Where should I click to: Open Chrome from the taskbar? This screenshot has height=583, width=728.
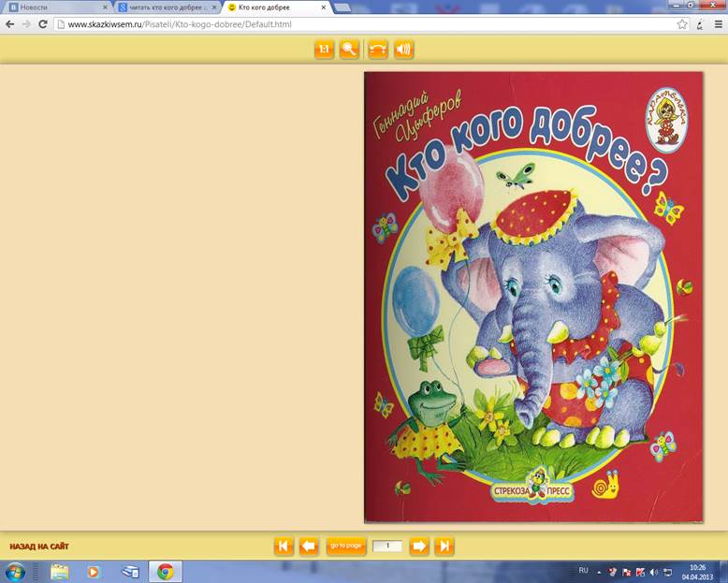(x=165, y=572)
